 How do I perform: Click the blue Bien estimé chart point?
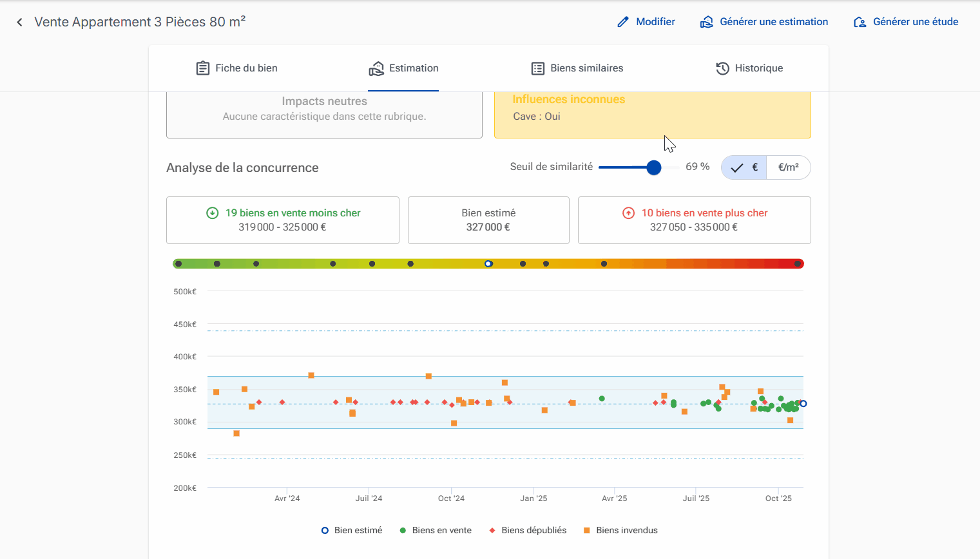click(803, 404)
